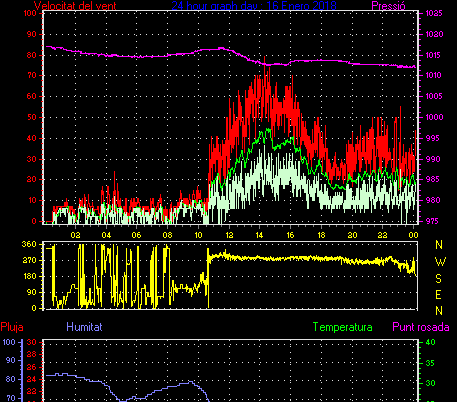Image resolution: width=457 pixels, height=402 pixels.
Task: Click the 02 hour marker on time axis
Action: pos(75,235)
